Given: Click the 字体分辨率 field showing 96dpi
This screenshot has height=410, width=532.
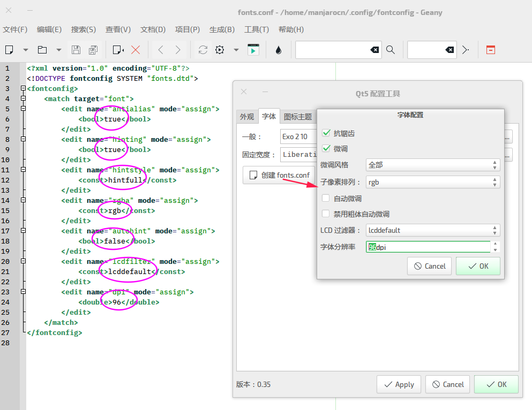Looking at the screenshot, I should (428, 247).
